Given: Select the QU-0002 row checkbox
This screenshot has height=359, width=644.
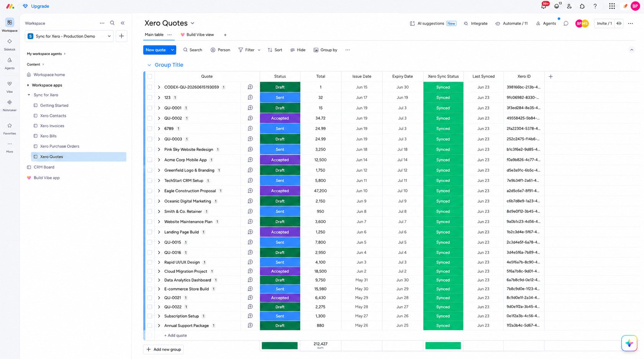Looking at the screenshot, I should tap(150, 118).
